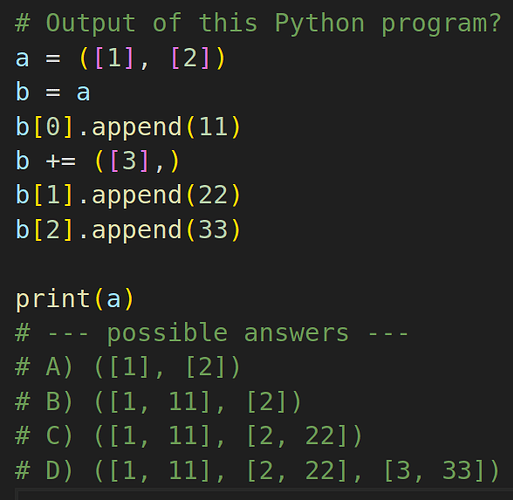Viewport: 513px width, 500px height.
Task: Click index 2 in b[2].append(33)
Action: (x=54, y=230)
